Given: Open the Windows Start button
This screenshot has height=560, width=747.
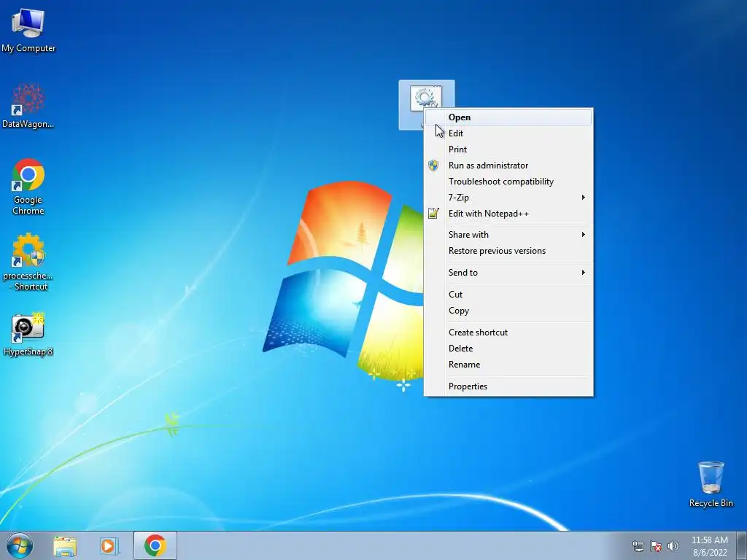Looking at the screenshot, I should [x=20, y=545].
